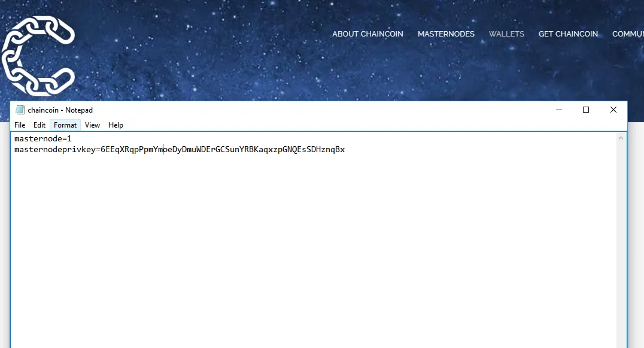Click the scrollbar up arrow in Notepad
This screenshot has width=644, height=348.
point(621,138)
